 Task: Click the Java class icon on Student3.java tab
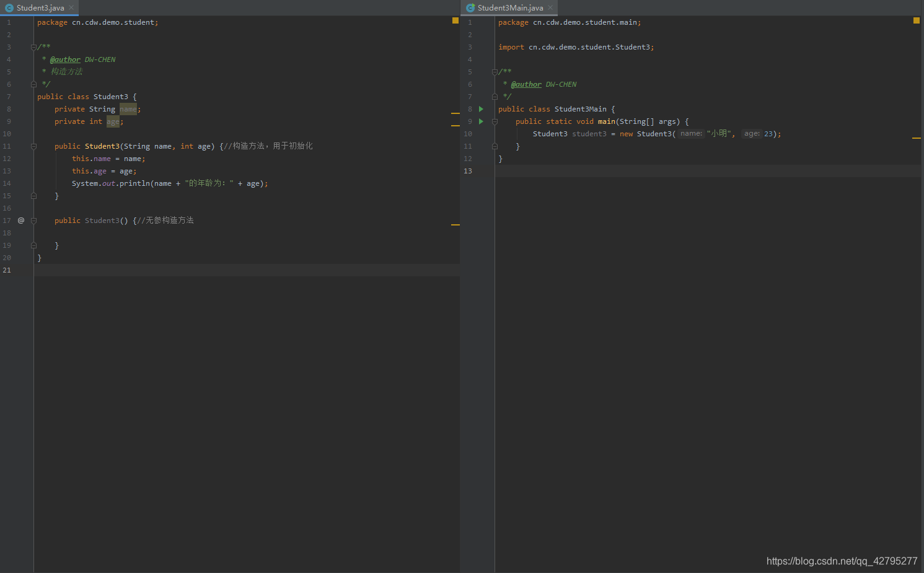(x=9, y=8)
